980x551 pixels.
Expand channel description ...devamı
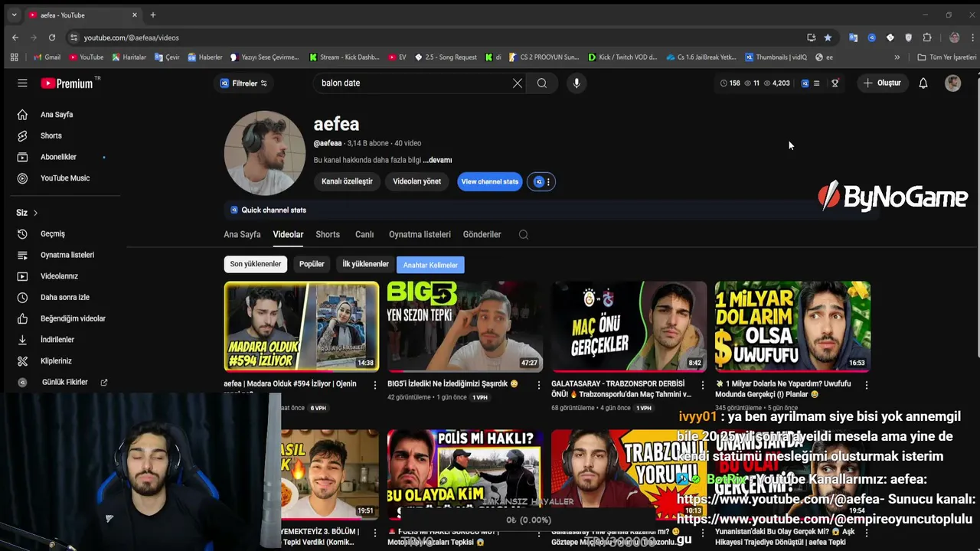click(437, 160)
